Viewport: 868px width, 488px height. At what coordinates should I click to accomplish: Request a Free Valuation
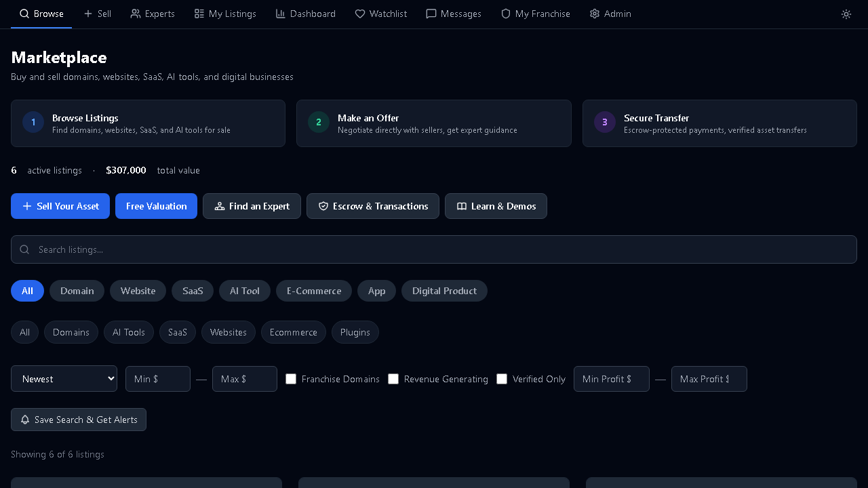point(156,206)
